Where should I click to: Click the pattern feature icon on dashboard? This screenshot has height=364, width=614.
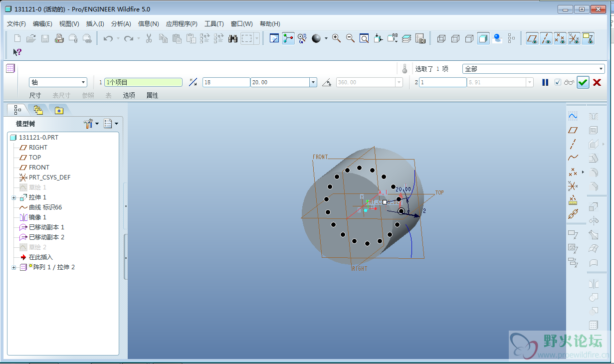point(10,69)
